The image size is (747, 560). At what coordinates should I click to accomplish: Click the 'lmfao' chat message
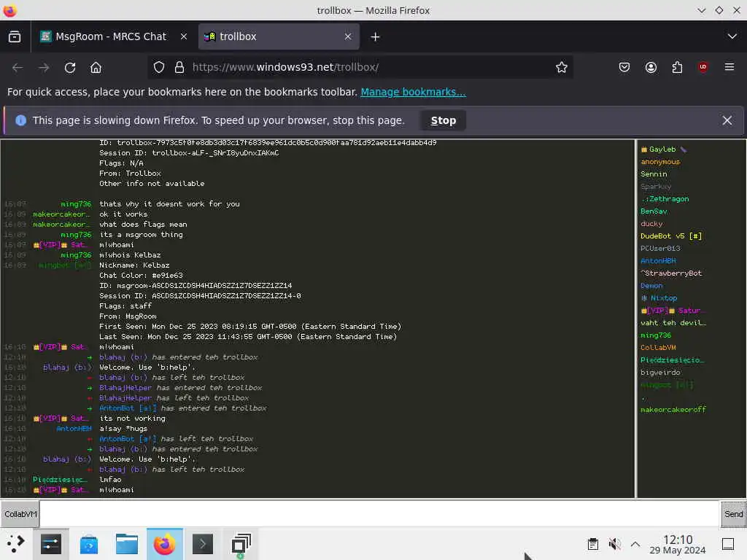(110, 480)
